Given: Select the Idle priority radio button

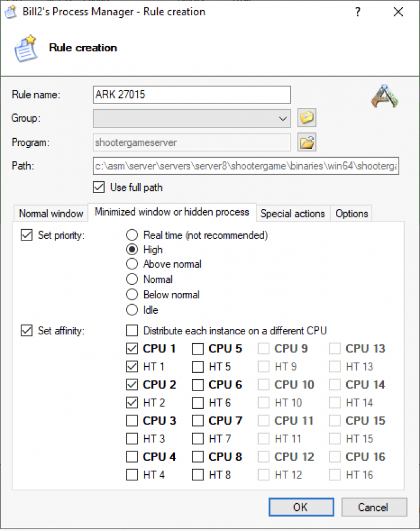Looking at the screenshot, I should point(132,310).
